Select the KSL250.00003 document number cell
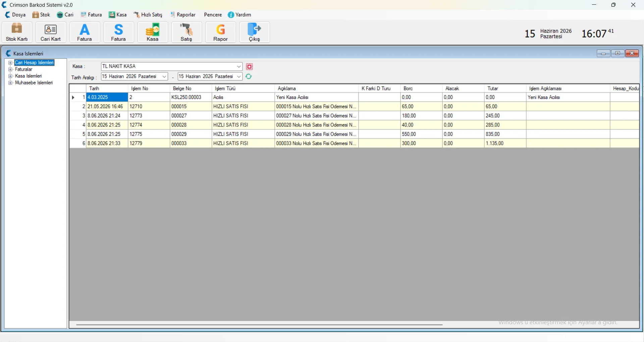The height and width of the screenshot is (342, 644). [191, 97]
